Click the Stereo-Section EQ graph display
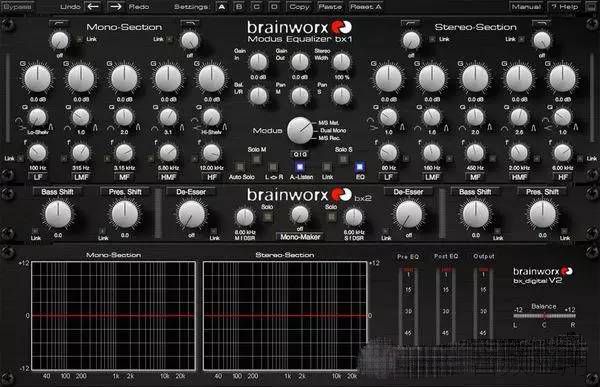Image resolution: width=600 pixels, height=387 pixels. 285,316
